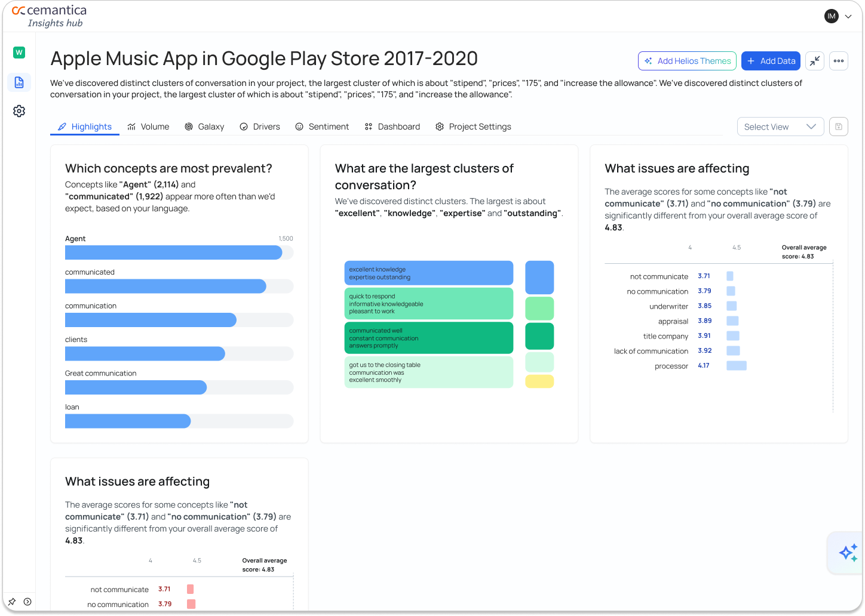Switch to the Highlights tab
Image resolution: width=865 pixels, height=616 pixels.
[x=85, y=127]
